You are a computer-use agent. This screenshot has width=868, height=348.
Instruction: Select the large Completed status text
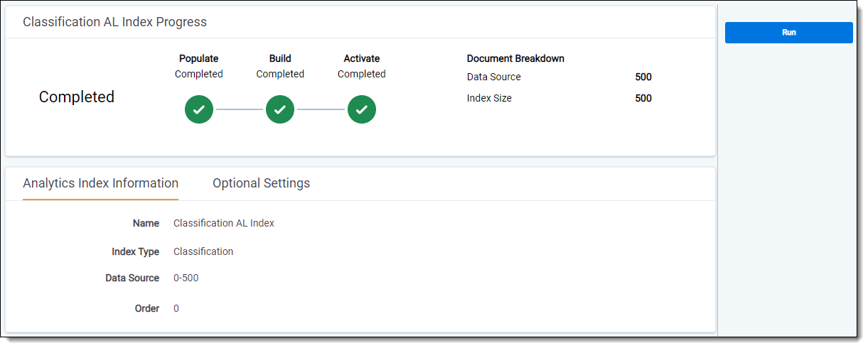[77, 97]
